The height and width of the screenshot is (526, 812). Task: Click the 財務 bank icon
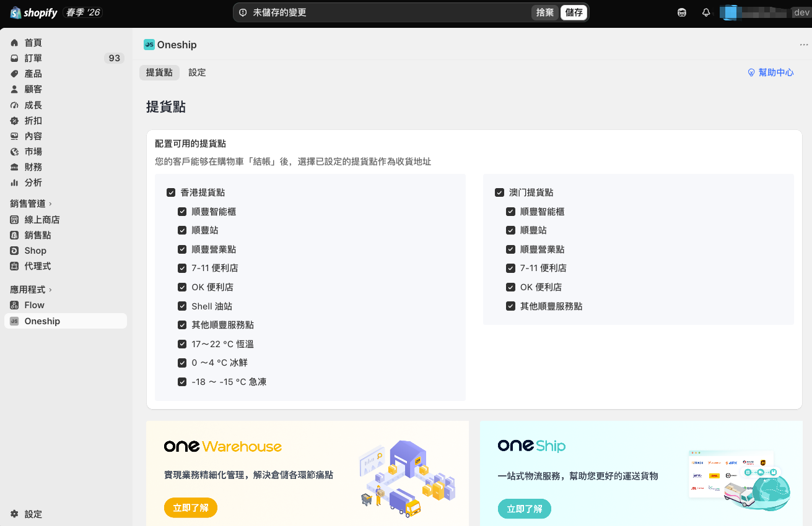coord(14,167)
